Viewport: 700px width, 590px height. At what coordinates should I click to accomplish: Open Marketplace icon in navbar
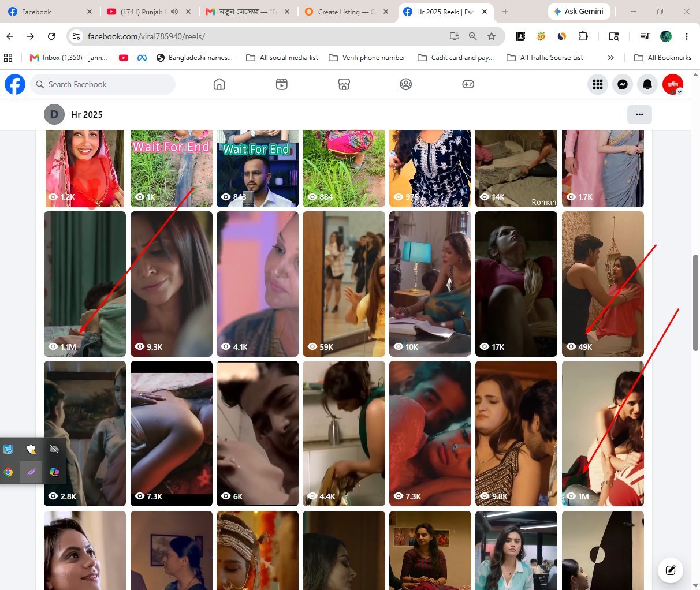pyautogui.click(x=344, y=84)
